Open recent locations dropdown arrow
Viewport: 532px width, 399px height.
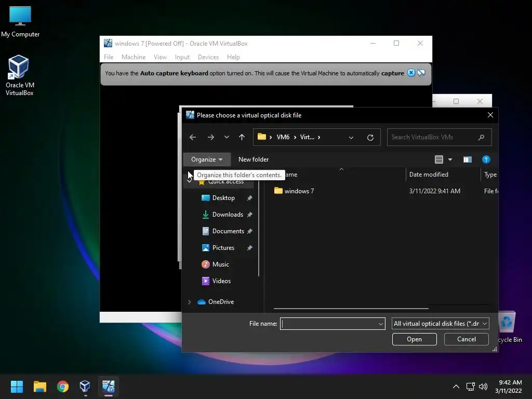pos(227,137)
